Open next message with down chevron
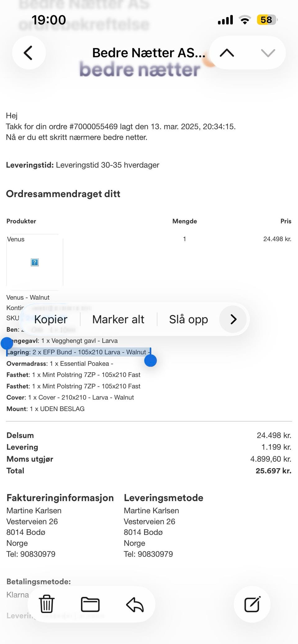Image resolution: width=298 pixels, height=644 pixels. (x=268, y=53)
